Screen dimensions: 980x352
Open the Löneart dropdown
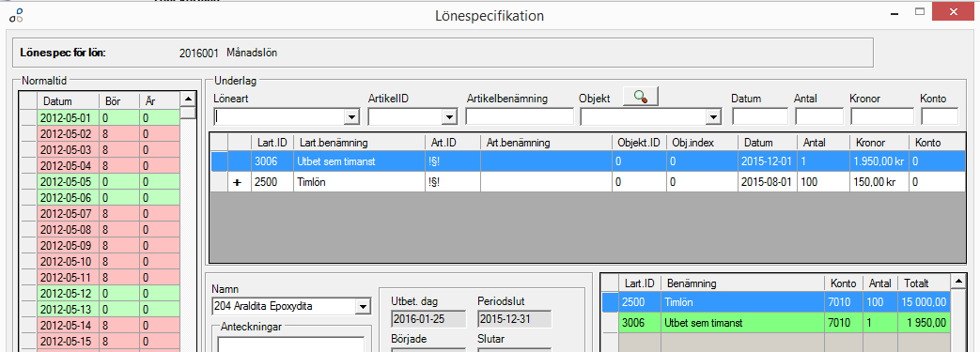coord(352,116)
